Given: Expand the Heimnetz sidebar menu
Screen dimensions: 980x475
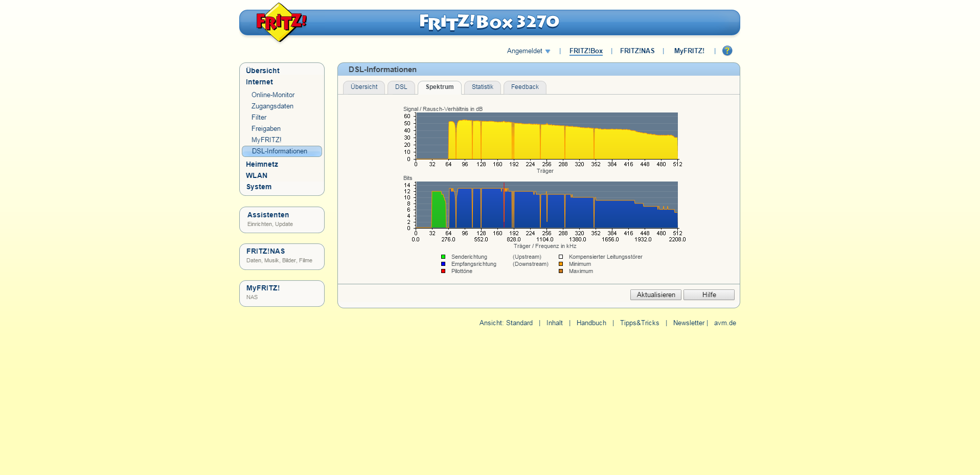Looking at the screenshot, I should pos(262,164).
